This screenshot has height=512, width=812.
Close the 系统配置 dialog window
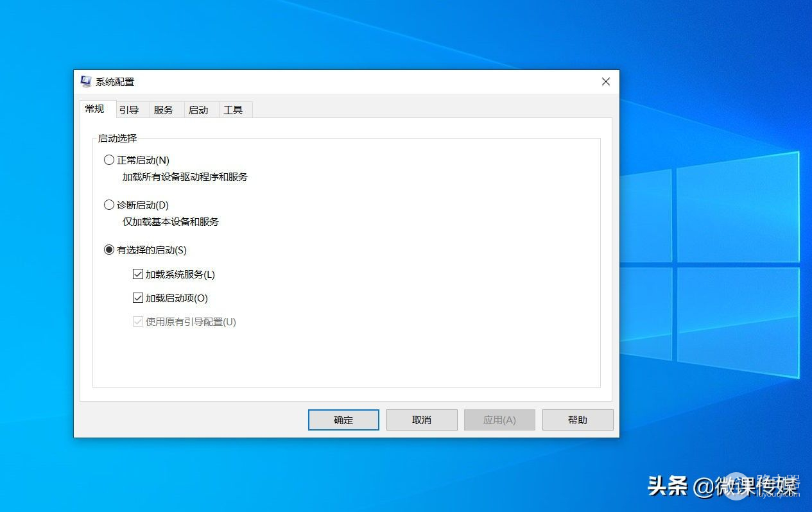click(x=605, y=81)
